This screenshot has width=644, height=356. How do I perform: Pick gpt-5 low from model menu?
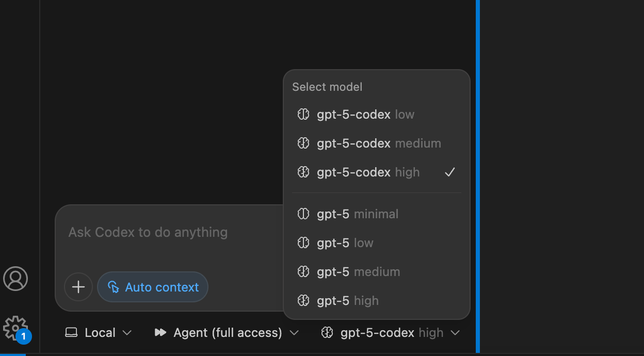345,243
